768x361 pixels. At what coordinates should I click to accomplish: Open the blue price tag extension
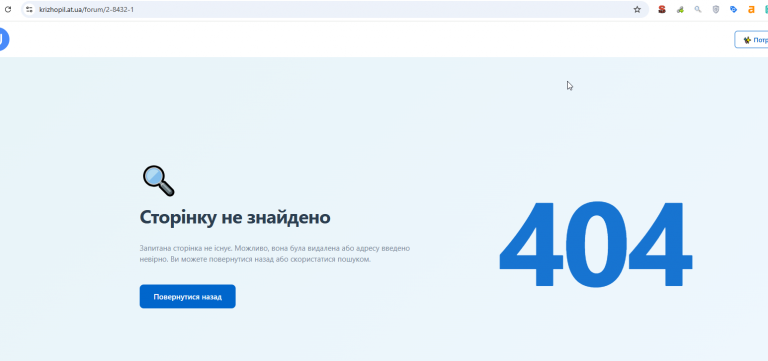[x=733, y=9]
